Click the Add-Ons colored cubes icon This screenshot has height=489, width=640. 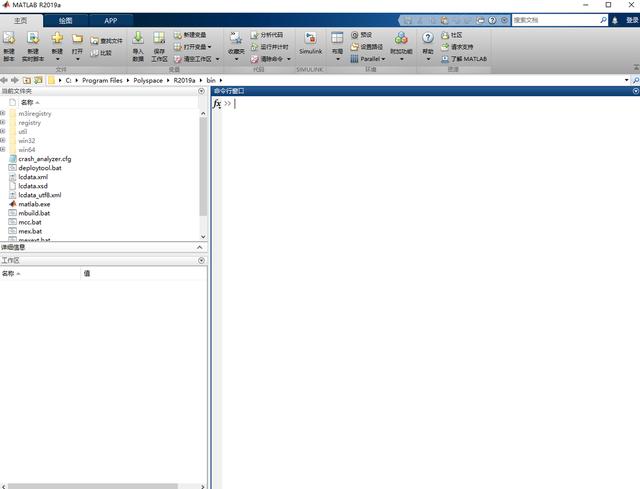point(401,38)
